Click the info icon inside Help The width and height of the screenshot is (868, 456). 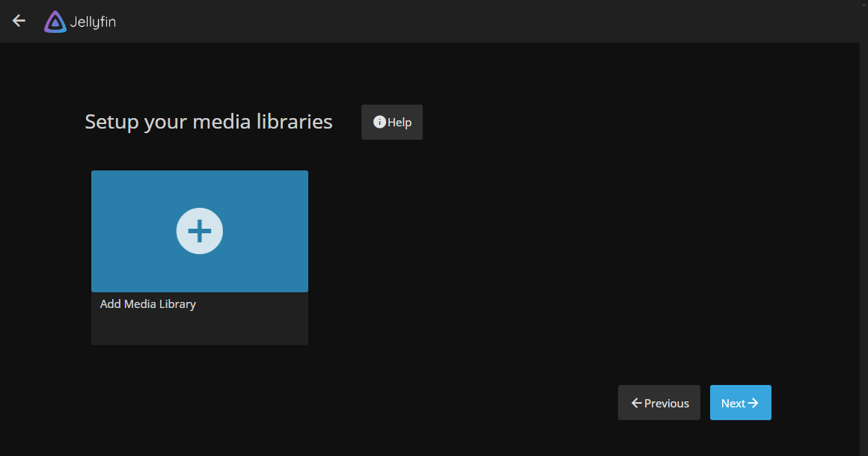(379, 122)
